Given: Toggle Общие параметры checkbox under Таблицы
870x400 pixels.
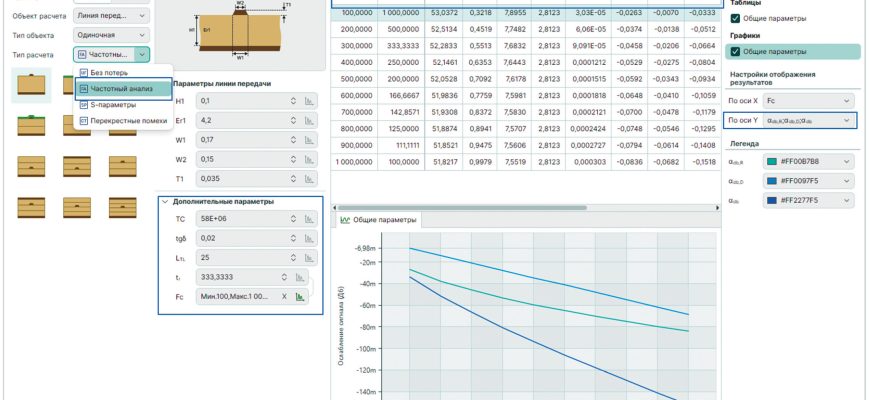Looking at the screenshot, I should pyautogui.click(x=736, y=18).
